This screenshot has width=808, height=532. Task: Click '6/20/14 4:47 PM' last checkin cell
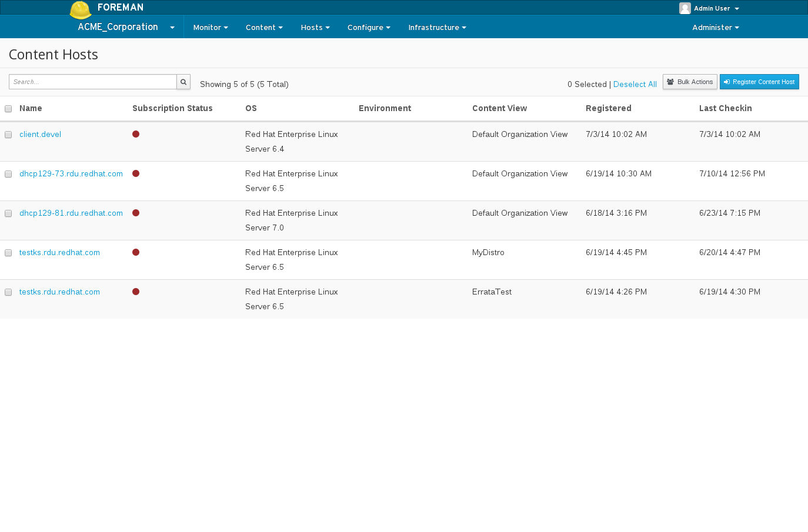coord(730,252)
